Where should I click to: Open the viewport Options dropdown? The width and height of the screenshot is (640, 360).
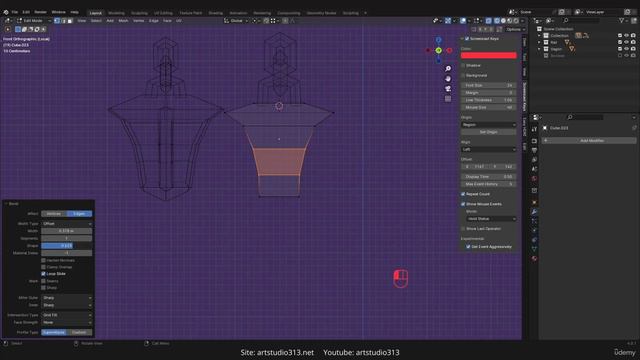click(515, 29)
